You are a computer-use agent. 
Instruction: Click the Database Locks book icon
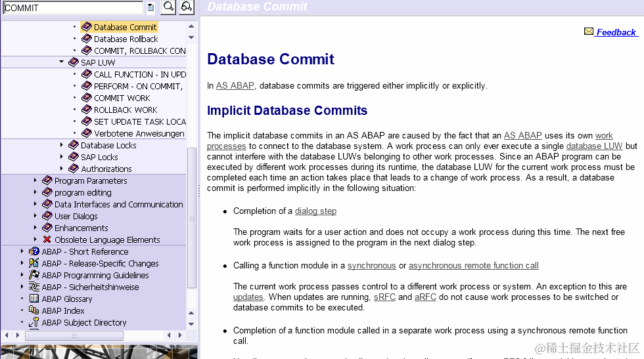click(x=74, y=145)
